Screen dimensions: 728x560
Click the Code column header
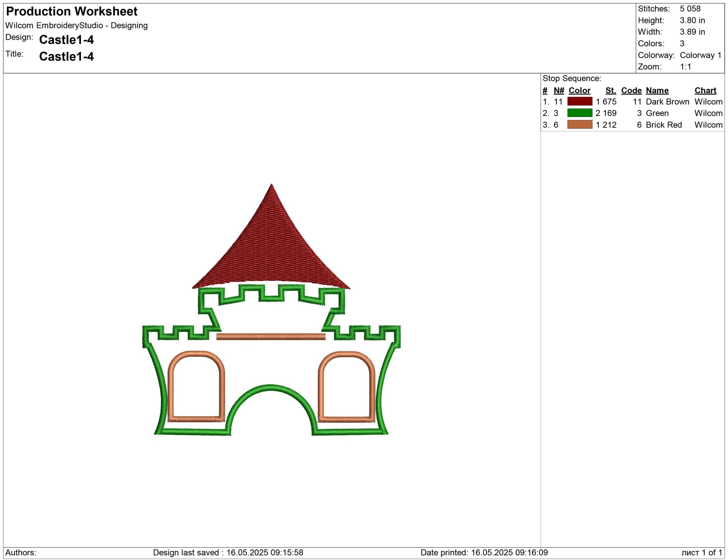[631, 90]
